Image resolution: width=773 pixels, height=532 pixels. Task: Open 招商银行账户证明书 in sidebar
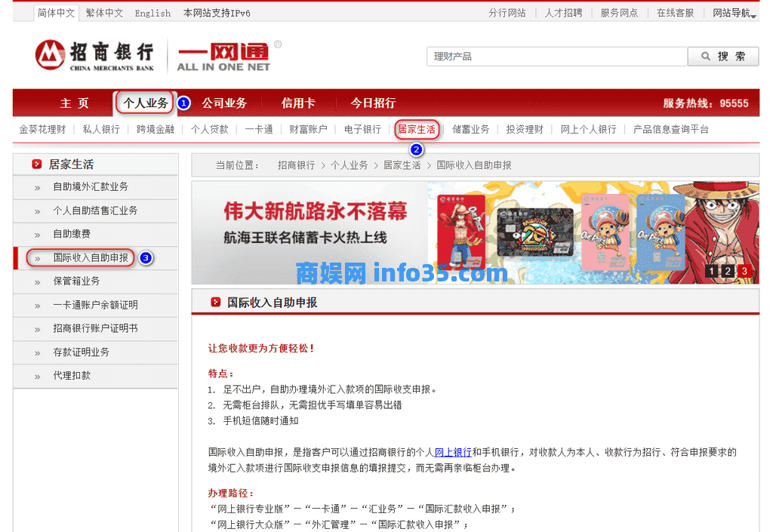click(x=95, y=329)
